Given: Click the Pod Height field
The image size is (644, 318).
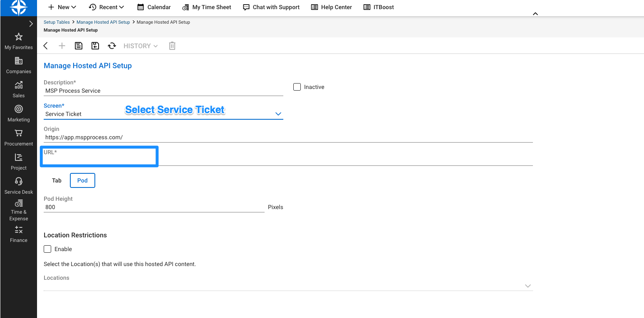Looking at the screenshot, I should point(154,207).
